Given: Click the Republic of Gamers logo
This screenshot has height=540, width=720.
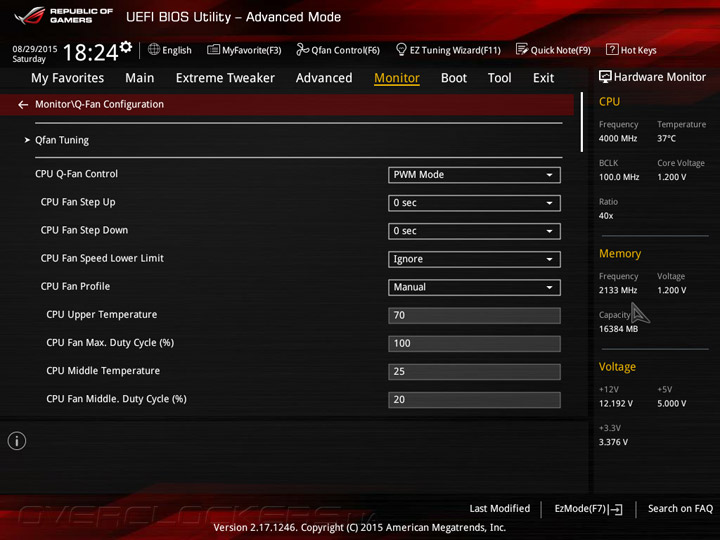Looking at the screenshot, I should click(x=64, y=15).
